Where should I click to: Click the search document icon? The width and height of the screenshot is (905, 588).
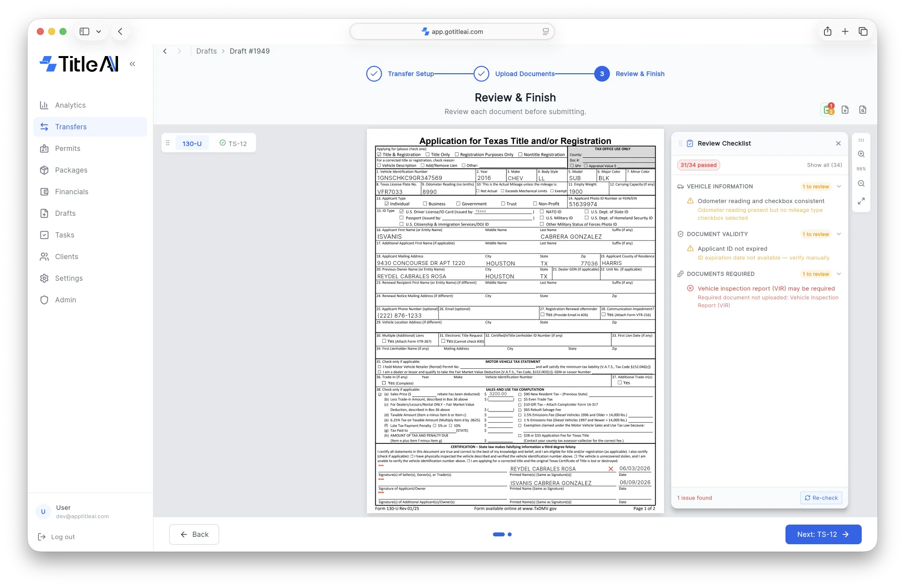863,110
